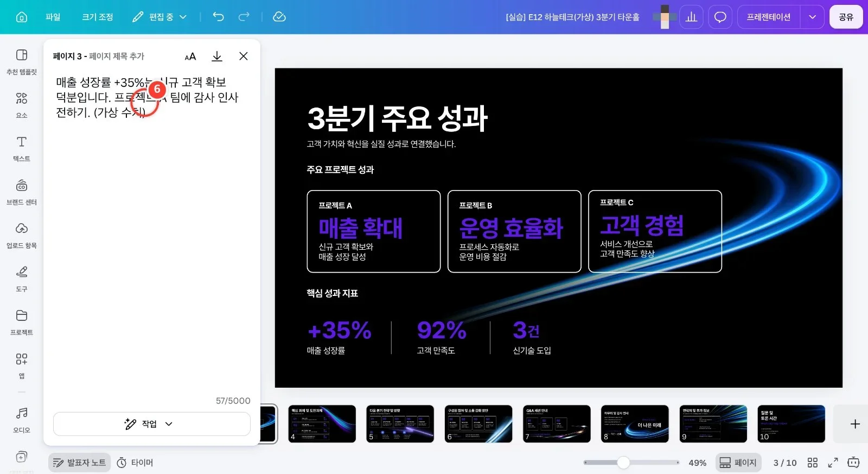Select page 7 thumbnail
This screenshot has height=474, width=868.
click(x=557, y=424)
